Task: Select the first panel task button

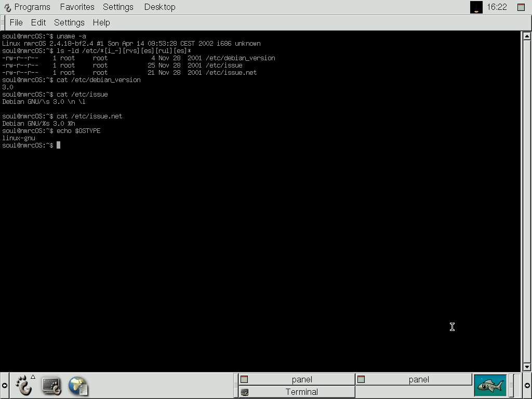Action: 297,379
